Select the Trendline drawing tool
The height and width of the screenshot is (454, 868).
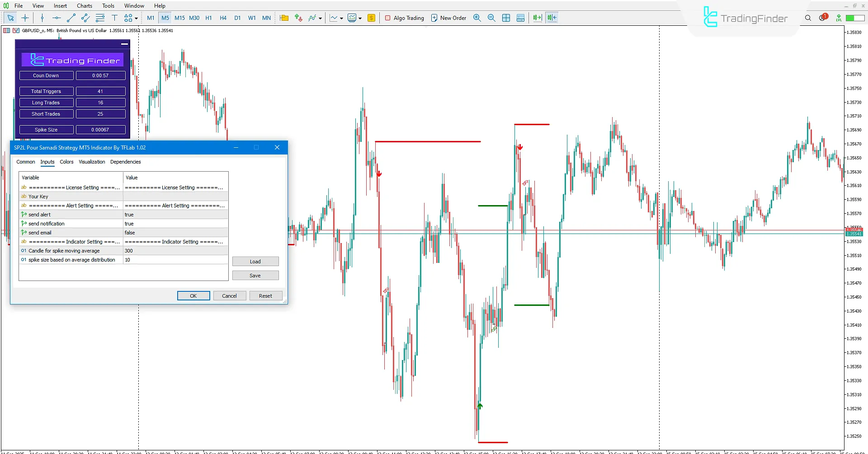[x=71, y=18]
